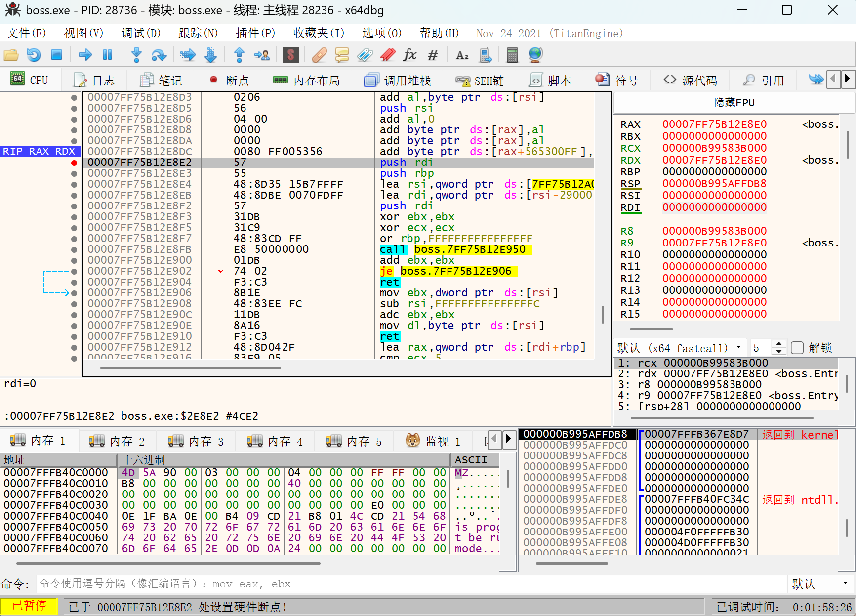Toggle the red breakpoint dot at 00007FF75B12E8E2

pos(74,163)
